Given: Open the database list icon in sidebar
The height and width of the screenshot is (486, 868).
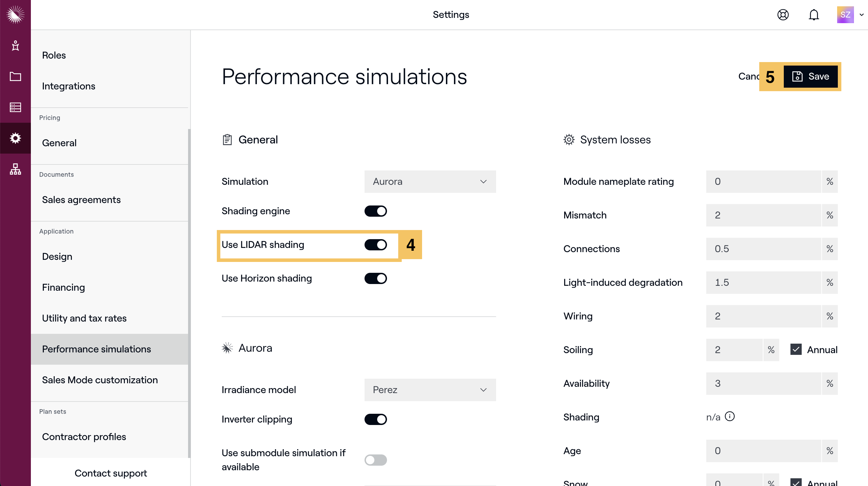Looking at the screenshot, I should point(15,107).
